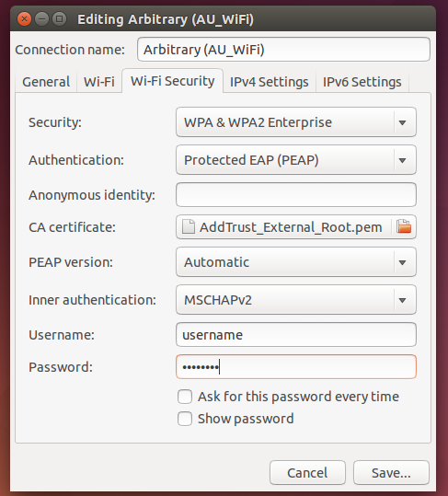The image size is (448, 496).
Task: Select the Wi-Fi Security tab
Action: click(173, 81)
